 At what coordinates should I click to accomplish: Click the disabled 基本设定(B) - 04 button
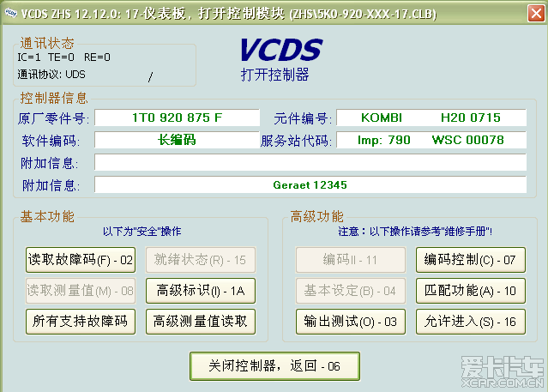[x=351, y=291]
